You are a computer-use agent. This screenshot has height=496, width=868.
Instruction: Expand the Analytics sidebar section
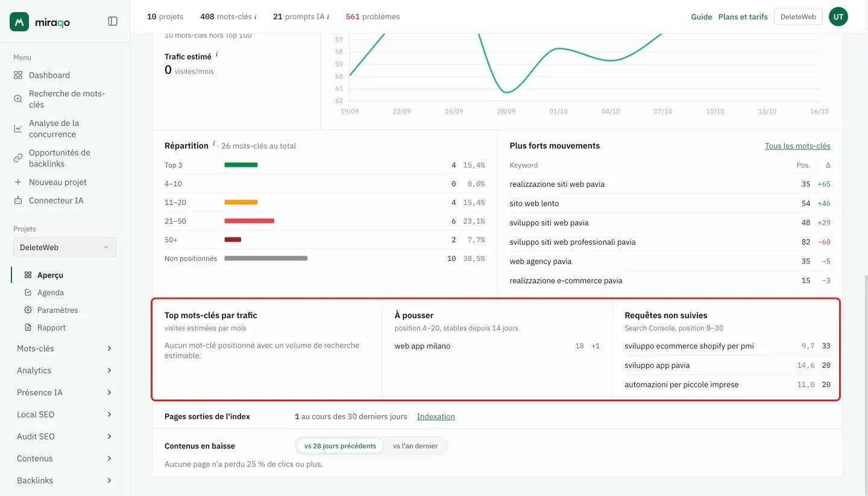click(64, 371)
